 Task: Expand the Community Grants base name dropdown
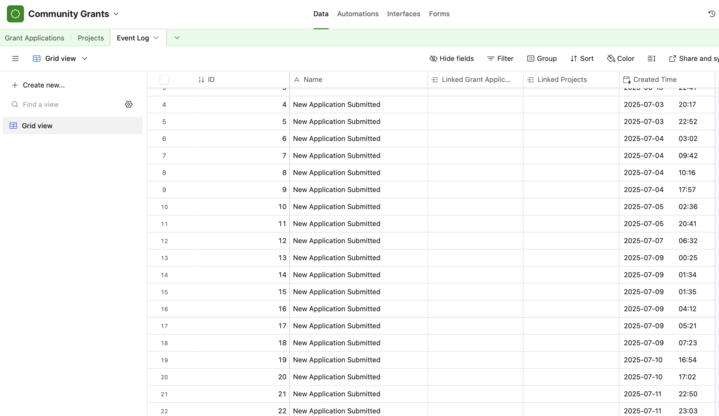[x=116, y=14]
